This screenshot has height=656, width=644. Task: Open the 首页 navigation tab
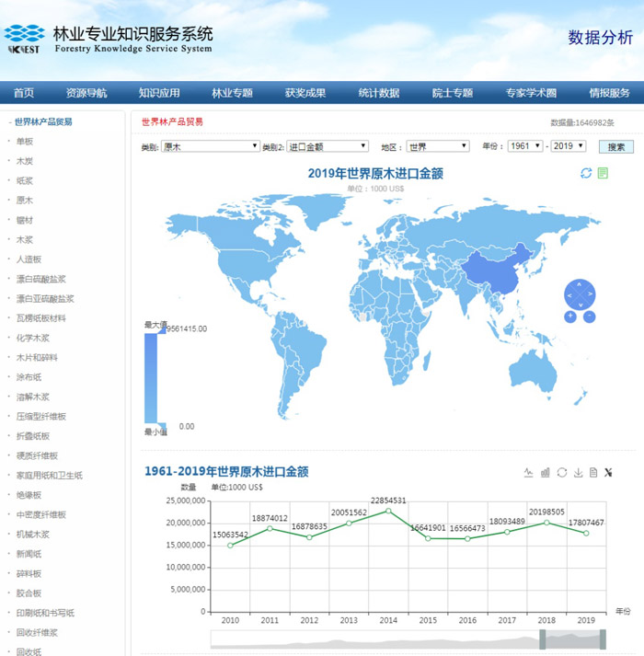pos(24,92)
